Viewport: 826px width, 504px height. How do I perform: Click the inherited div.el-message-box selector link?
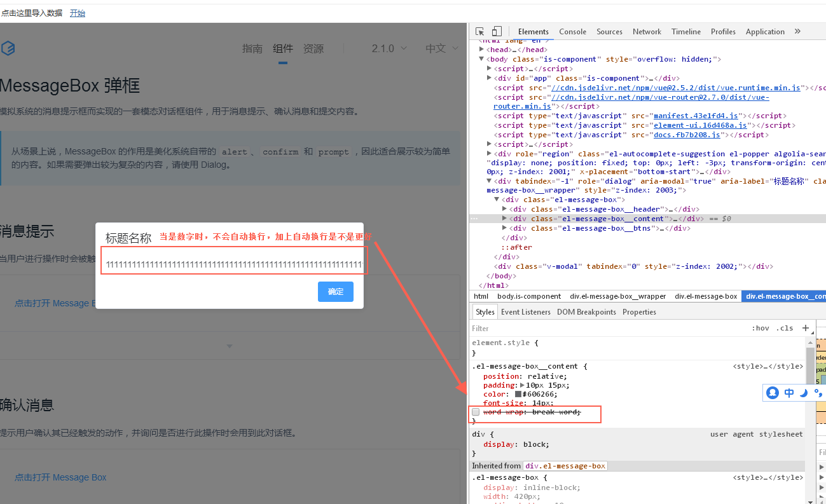565,466
